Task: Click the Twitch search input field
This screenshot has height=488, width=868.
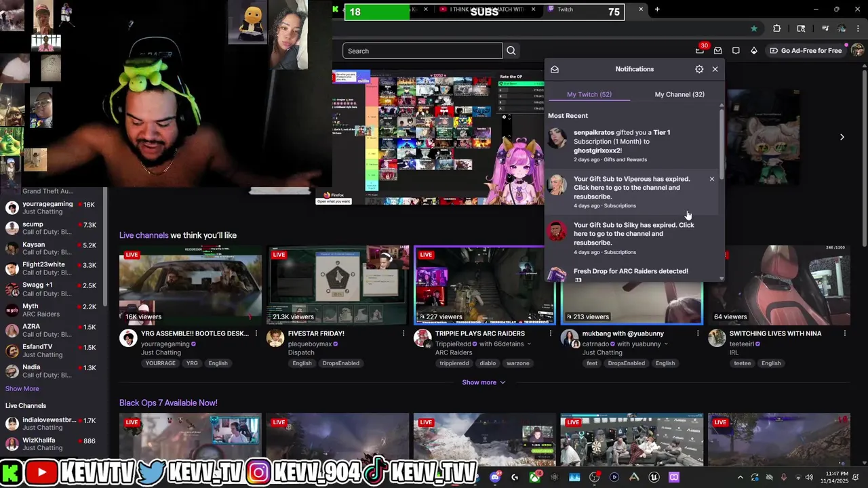Action: 422,51
